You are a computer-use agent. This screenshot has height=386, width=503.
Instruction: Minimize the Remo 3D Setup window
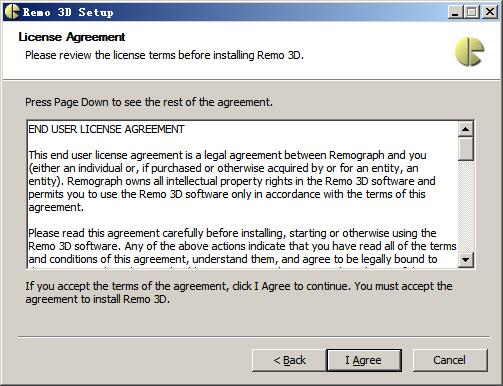tap(455, 12)
